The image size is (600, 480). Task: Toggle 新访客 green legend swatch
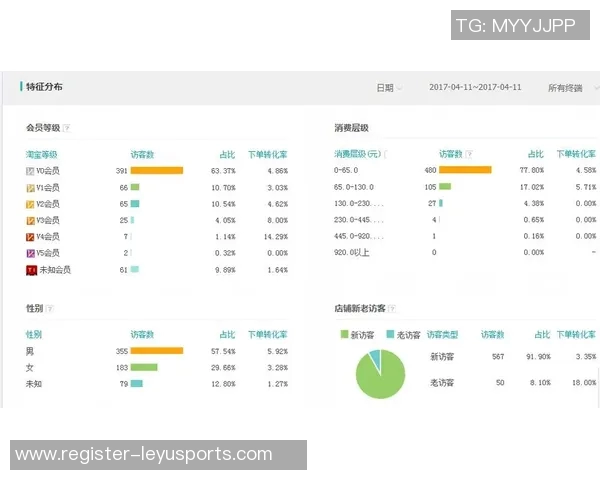[x=344, y=334]
